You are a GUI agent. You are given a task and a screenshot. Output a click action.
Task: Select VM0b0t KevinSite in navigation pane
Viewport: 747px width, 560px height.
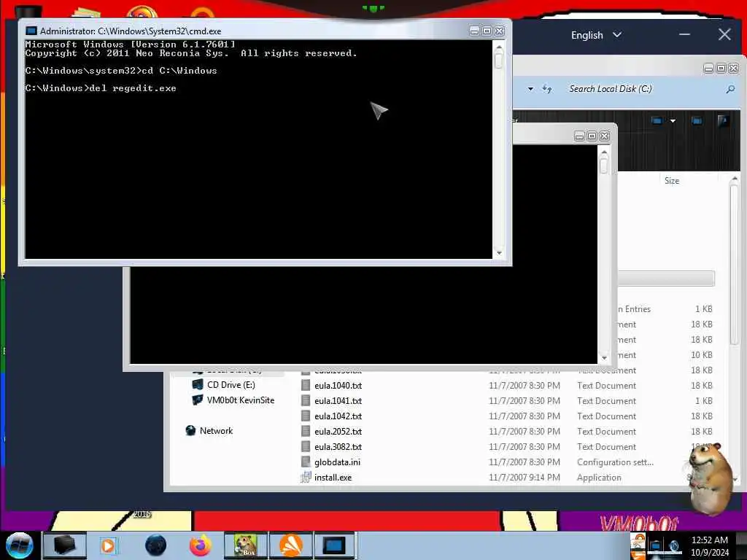[x=241, y=400]
